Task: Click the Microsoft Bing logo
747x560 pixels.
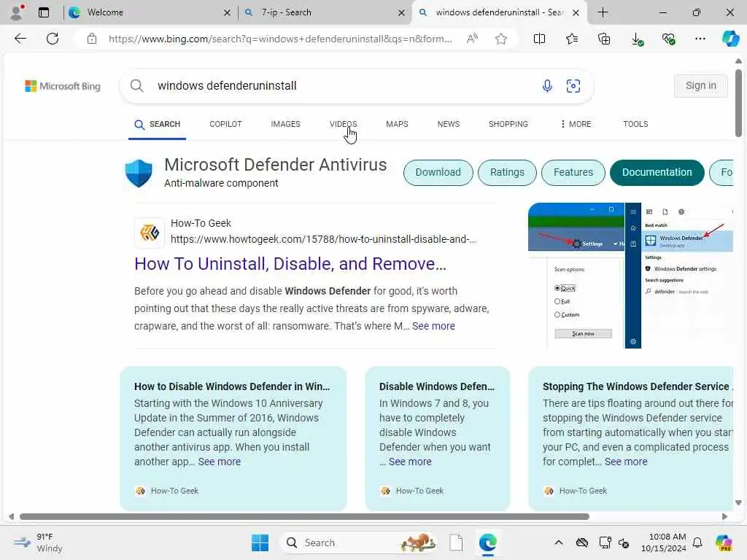Action: pyautogui.click(x=63, y=86)
